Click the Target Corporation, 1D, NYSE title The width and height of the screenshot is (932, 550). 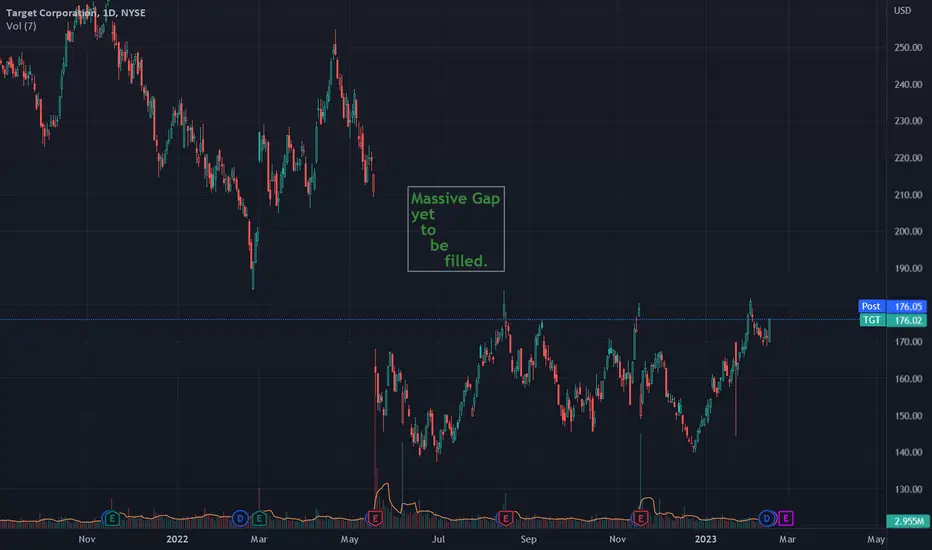tap(75, 12)
